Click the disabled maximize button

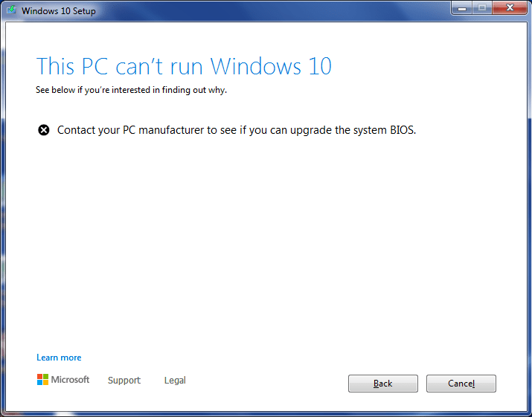482,8
